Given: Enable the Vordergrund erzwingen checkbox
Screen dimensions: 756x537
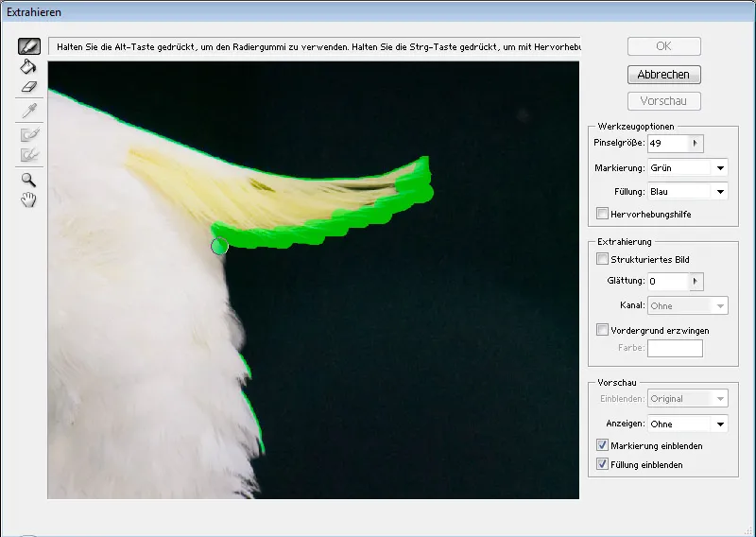Looking at the screenshot, I should pos(602,330).
